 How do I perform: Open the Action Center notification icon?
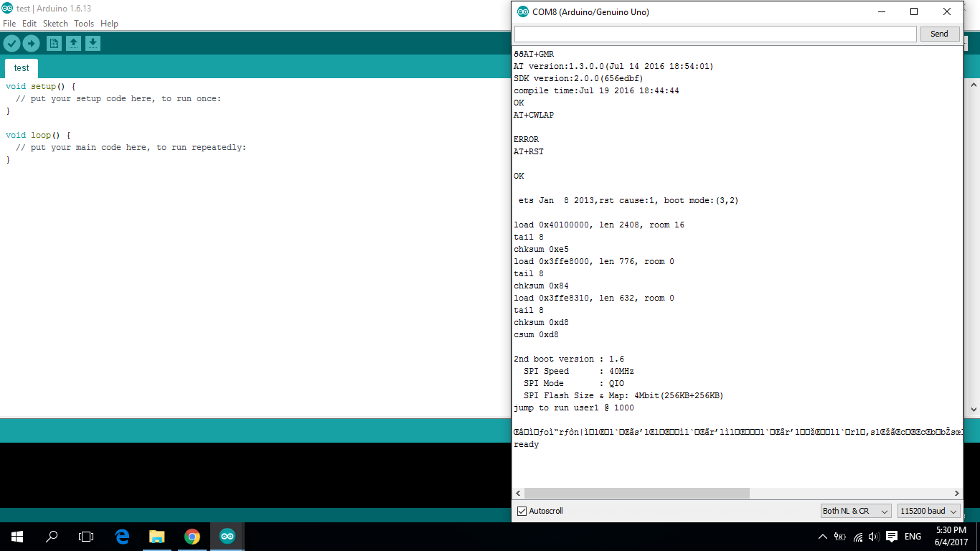[892, 537]
